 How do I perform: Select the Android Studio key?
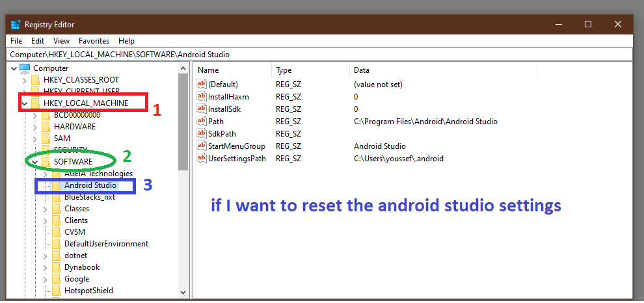click(90, 185)
